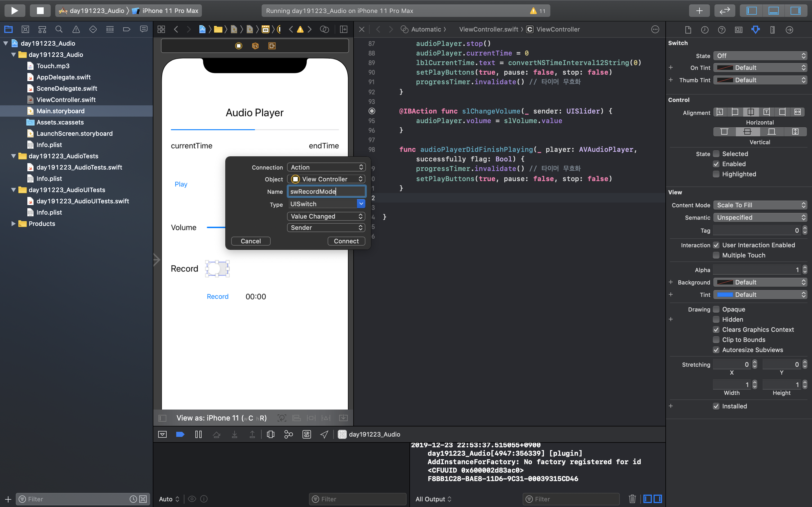This screenshot has height=507, width=812.
Task: Select ViewController.swift in the project navigator
Action: (66, 100)
